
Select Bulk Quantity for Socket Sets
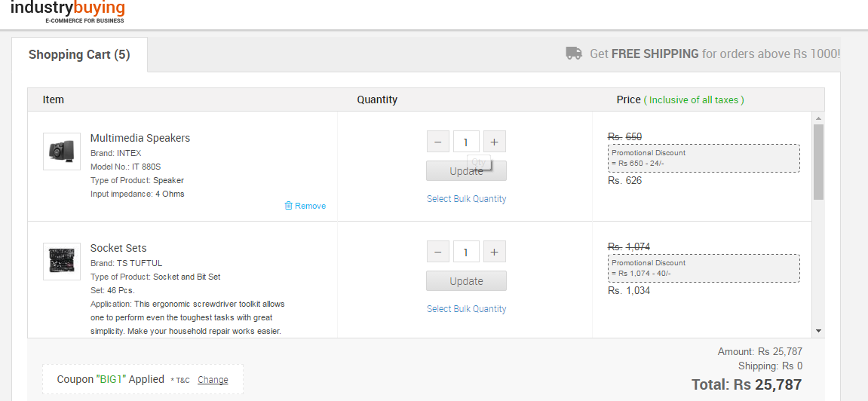(x=466, y=308)
